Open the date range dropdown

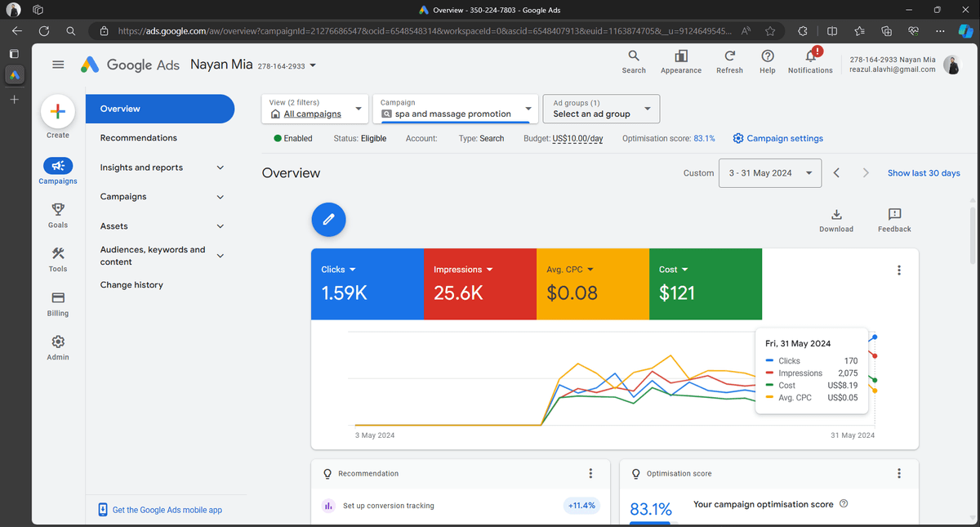click(770, 173)
